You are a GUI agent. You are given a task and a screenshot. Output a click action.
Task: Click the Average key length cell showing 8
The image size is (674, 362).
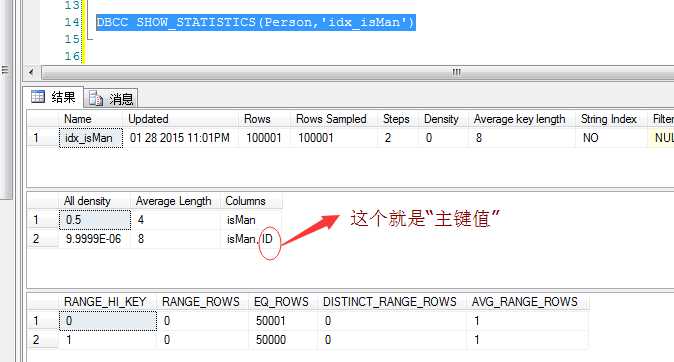[x=521, y=138]
